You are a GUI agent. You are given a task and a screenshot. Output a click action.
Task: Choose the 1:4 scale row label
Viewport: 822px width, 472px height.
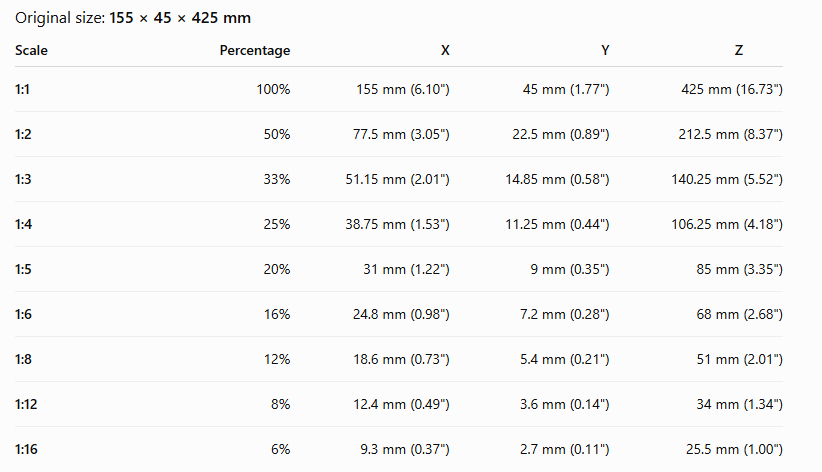tap(23, 224)
